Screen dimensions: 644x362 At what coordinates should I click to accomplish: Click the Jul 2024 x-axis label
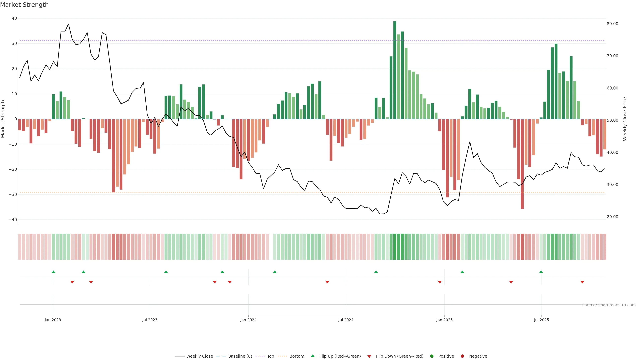pos(346,320)
